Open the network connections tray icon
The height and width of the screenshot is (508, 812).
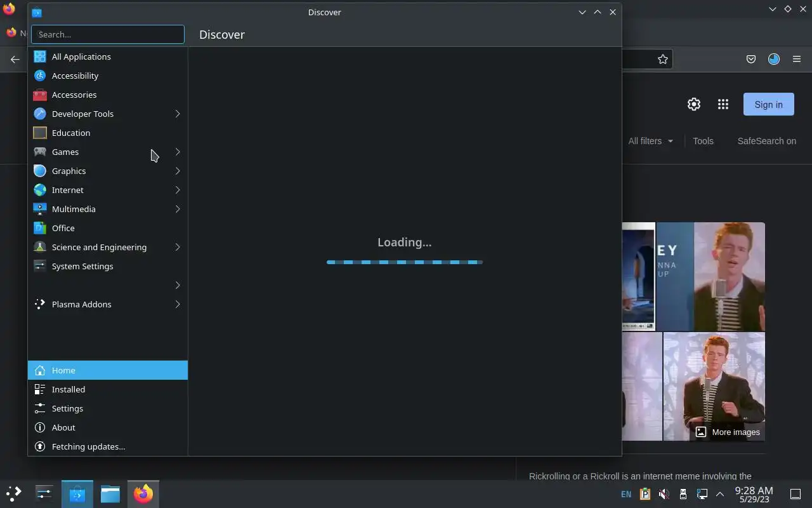[x=702, y=494]
